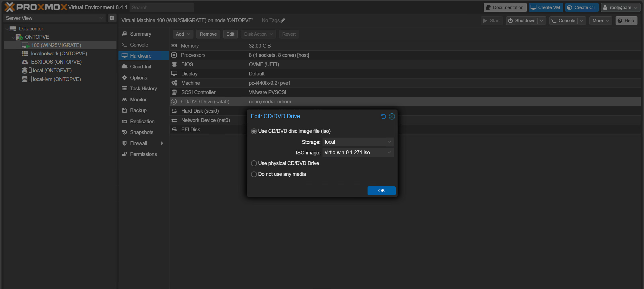The width and height of the screenshot is (644, 289).
Task: Click the Help button
Action: point(626,21)
